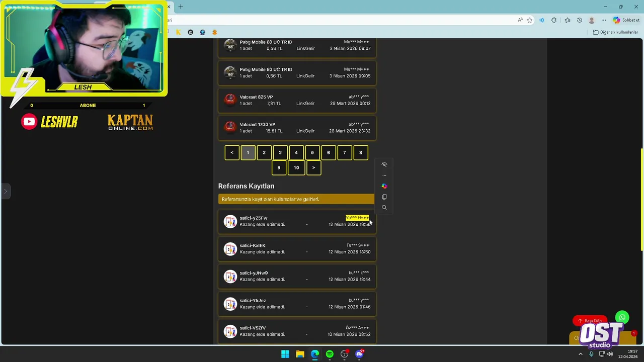
Task: Select page 4 in pagination
Action: (x=296, y=152)
